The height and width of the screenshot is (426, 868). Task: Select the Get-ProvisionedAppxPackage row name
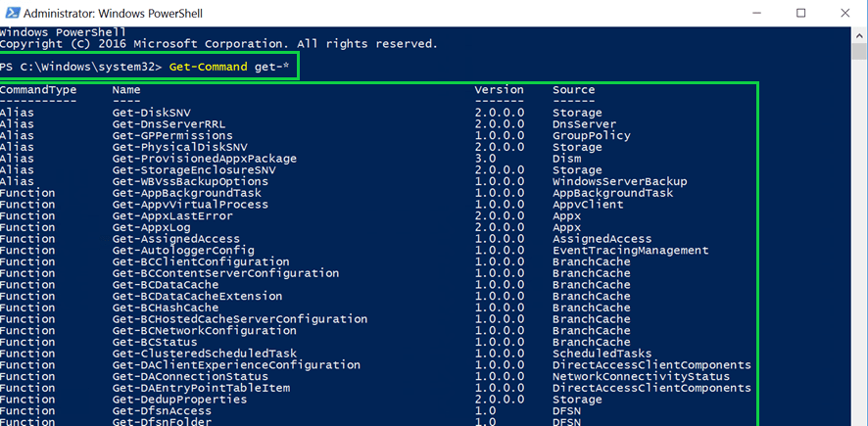(204, 159)
